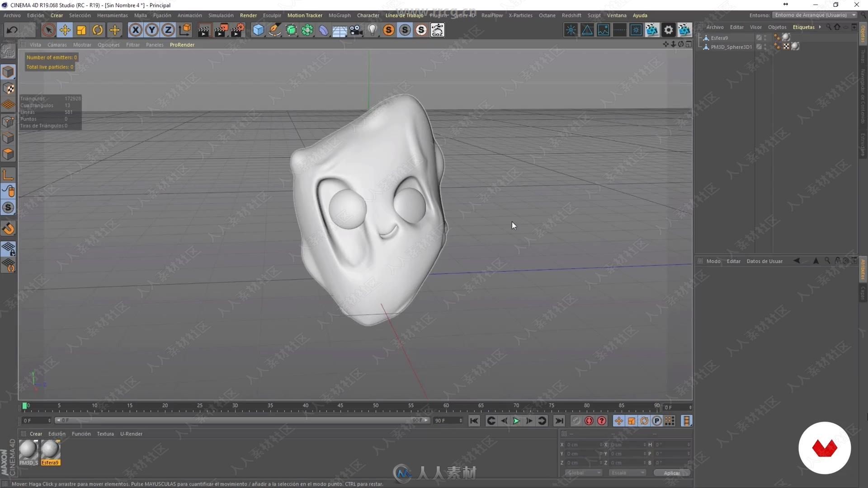Screen dimensions: 868x488
Task: Add a Camera object
Action: (356, 30)
